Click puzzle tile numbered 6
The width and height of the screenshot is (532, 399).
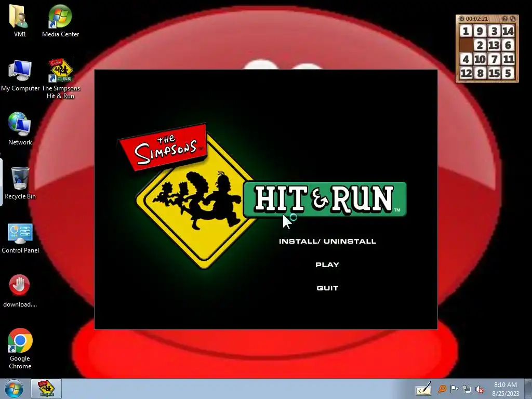[x=508, y=45]
